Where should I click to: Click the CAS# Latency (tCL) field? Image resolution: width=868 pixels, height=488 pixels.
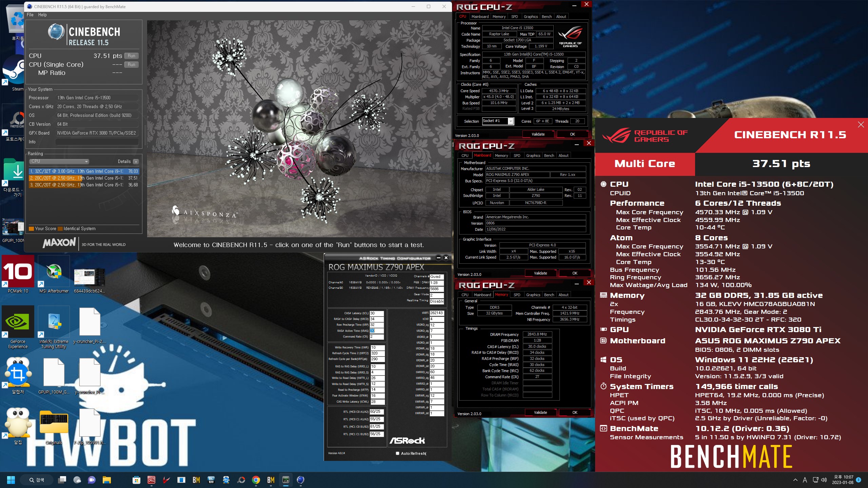click(376, 313)
